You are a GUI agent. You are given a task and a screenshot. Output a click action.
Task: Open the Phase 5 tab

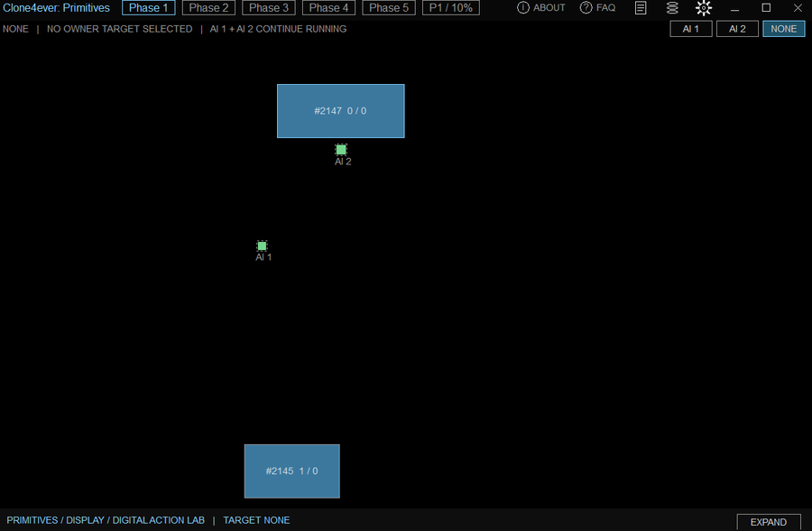point(389,8)
